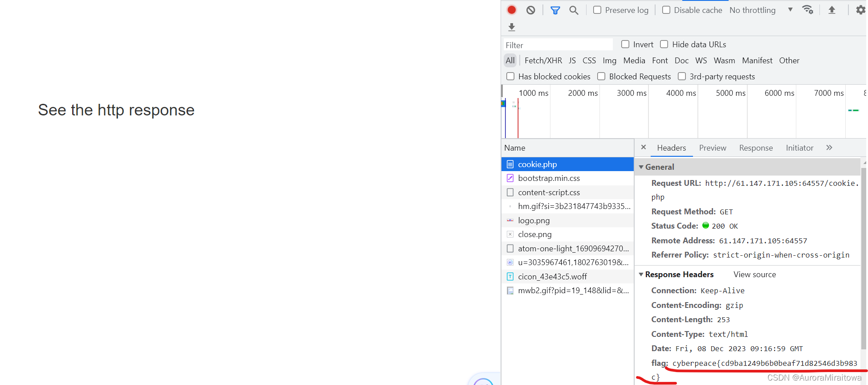
Task: Filter requests by Font
Action: pyautogui.click(x=660, y=60)
